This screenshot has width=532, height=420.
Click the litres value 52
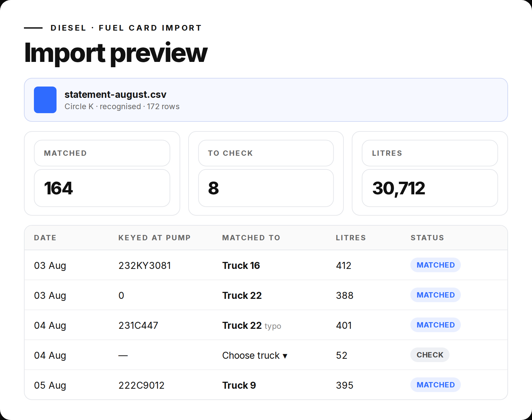click(x=341, y=355)
